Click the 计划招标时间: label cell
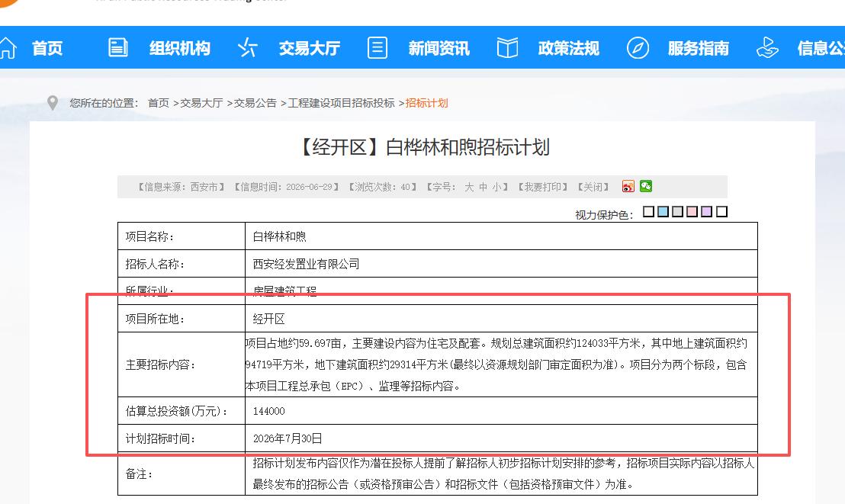This screenshot has width=845, height=504. 182,438
